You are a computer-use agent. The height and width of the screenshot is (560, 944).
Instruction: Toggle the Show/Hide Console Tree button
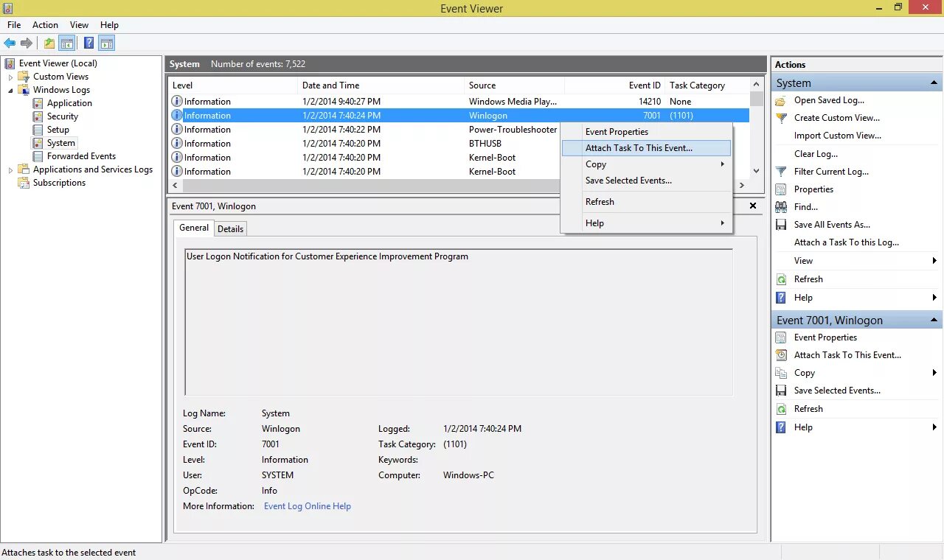[x=67, y=43]
